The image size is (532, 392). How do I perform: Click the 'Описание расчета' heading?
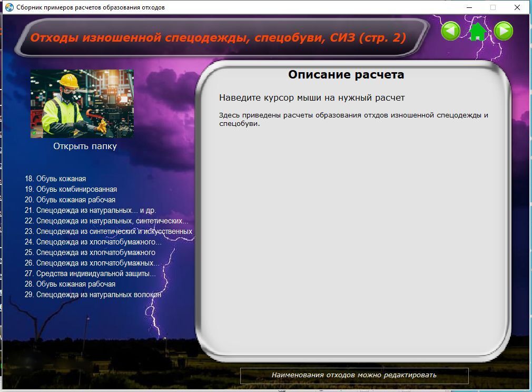pyautogui.click(x=346, y=75)
